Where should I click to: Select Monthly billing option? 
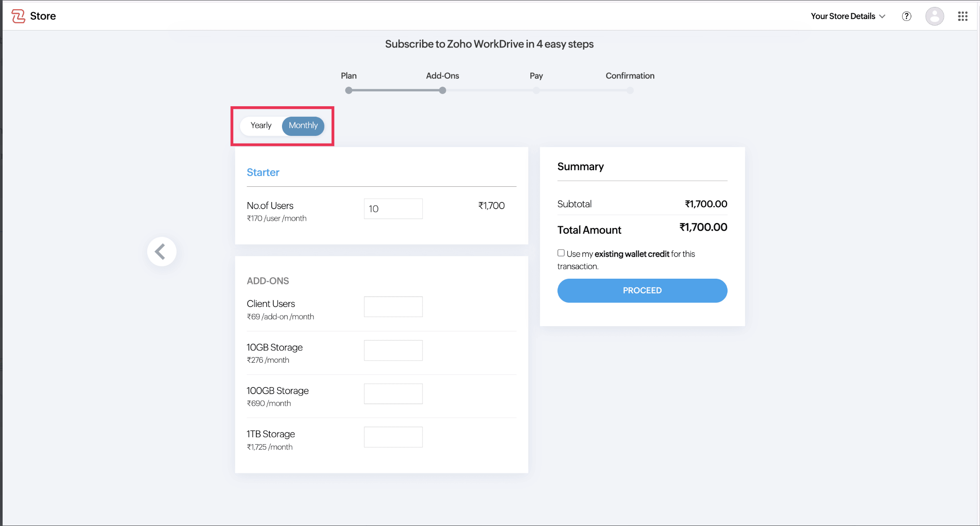point(303,125)
